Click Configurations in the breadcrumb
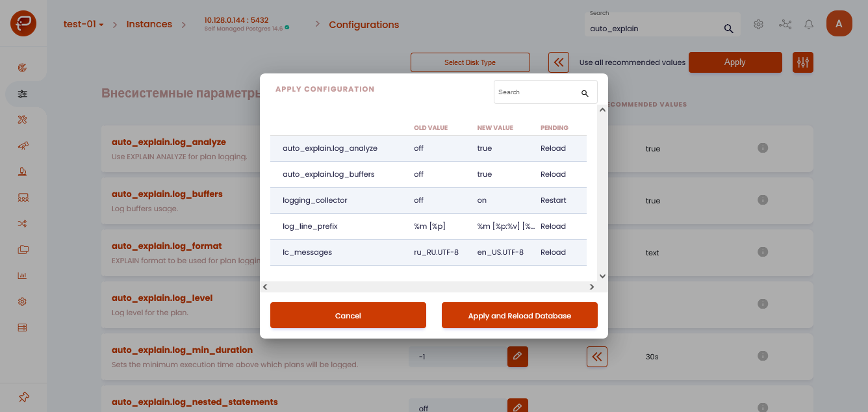Viewport: 868px width, 412px height. [x=364, y=25]
